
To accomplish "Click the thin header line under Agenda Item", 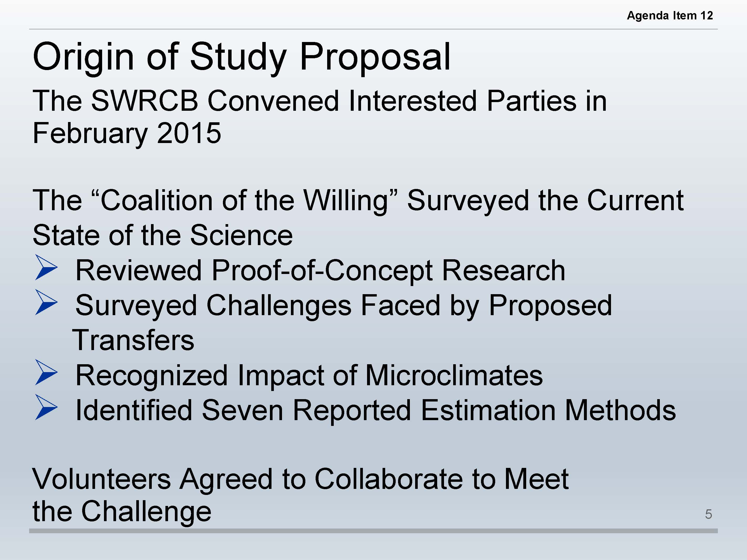I will 373,29.
